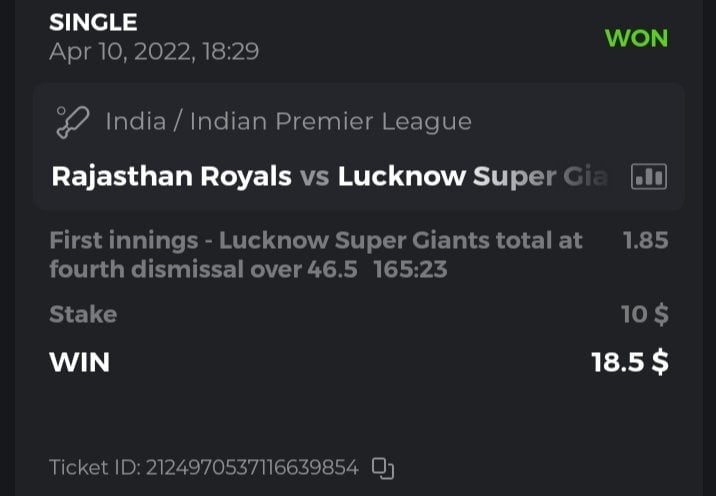Open the match card panel
This screenshot has height=496, width=716.
point(358,148)
